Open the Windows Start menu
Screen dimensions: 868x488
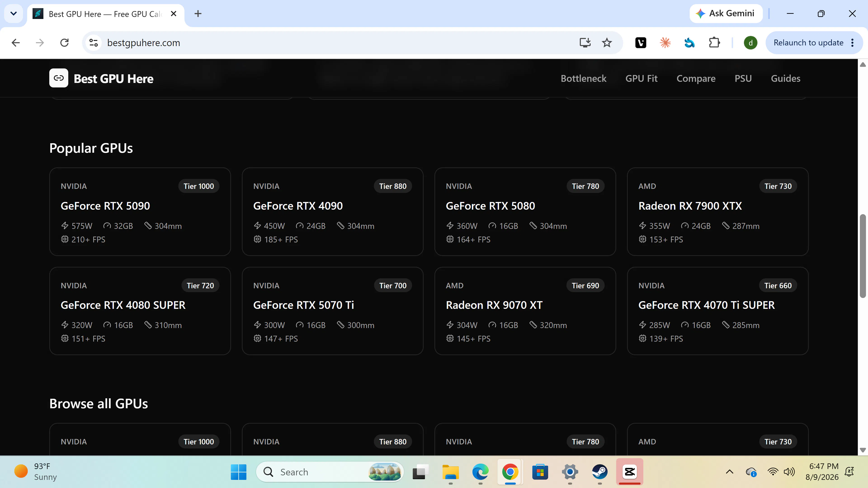click(238, 472)
